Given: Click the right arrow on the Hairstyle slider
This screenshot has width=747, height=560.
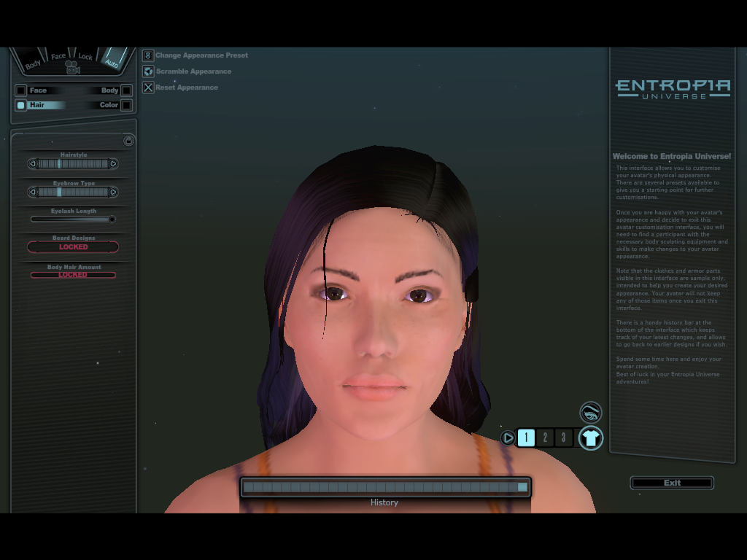Looking at the screenshot, I should (x=114, y=163).
